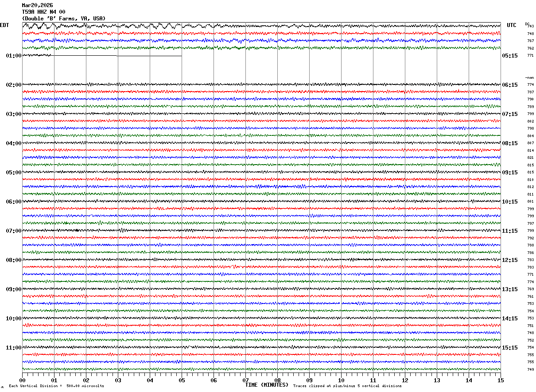Select the DC offset value 749

coord(531,369)
